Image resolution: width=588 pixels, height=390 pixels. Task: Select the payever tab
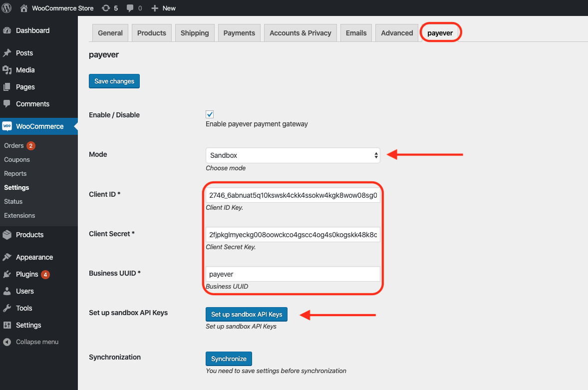[440, 33]
